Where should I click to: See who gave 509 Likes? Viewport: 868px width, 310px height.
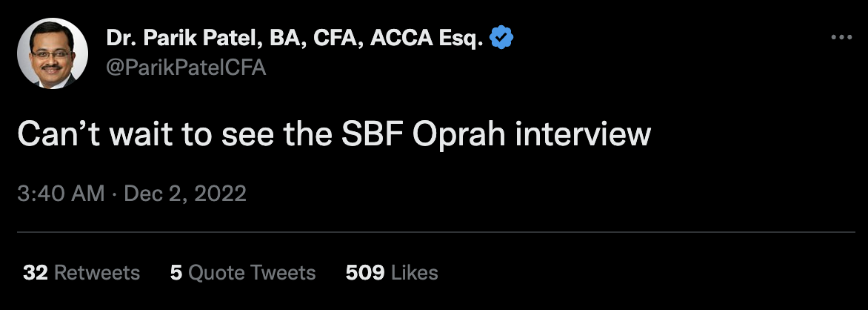(x=392, y=272)
